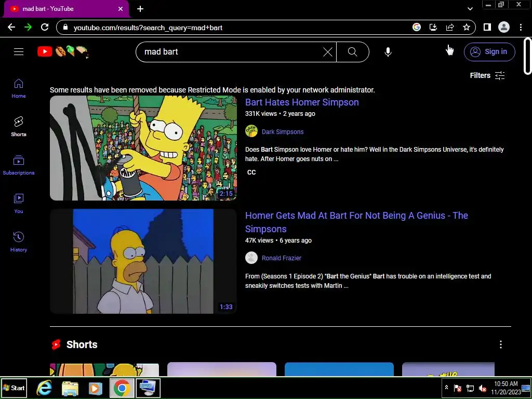Viewport: 532px width, 399px height.
Task: Click the address bar URL
Action: pyautogui.click(x=148, y=28)
